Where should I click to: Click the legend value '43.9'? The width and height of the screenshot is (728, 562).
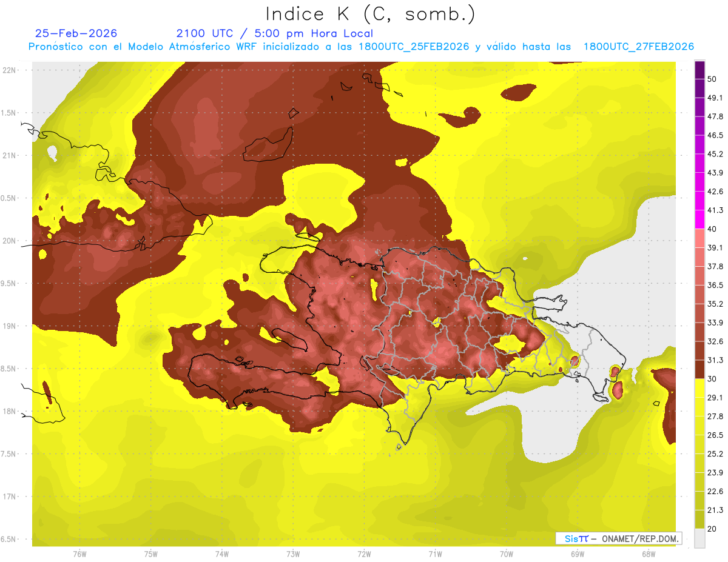(x=715, y=173)
